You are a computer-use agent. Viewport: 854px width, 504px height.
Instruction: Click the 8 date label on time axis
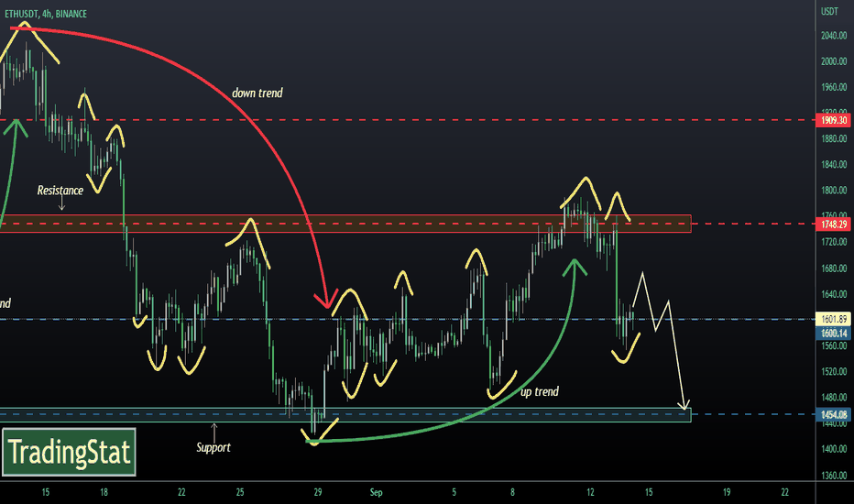click(x=512, y=492)
